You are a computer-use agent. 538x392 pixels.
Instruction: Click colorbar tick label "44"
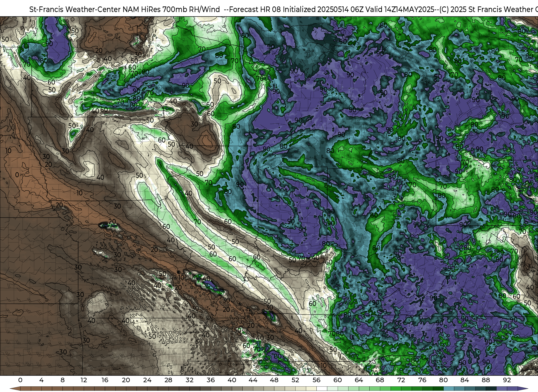253,380
